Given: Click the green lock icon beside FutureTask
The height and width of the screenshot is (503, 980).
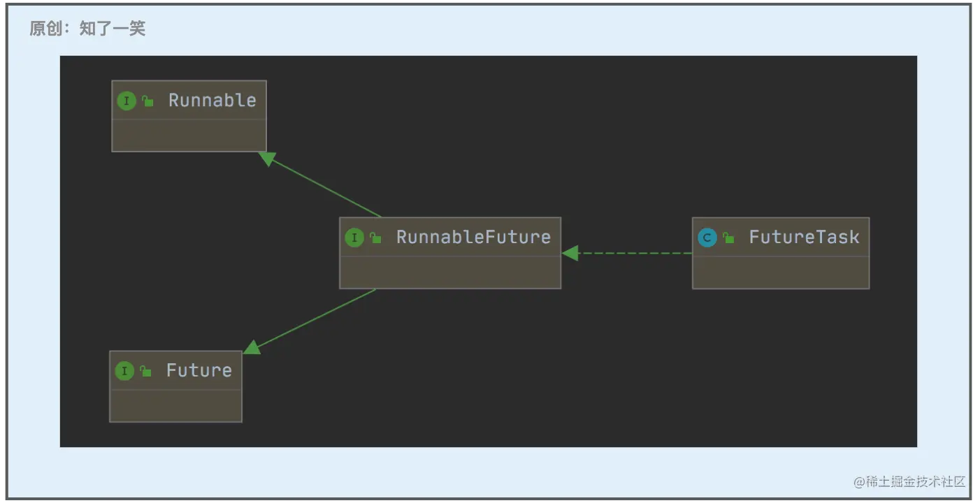Looking at the screenshot, I should [x=728, y=238].
